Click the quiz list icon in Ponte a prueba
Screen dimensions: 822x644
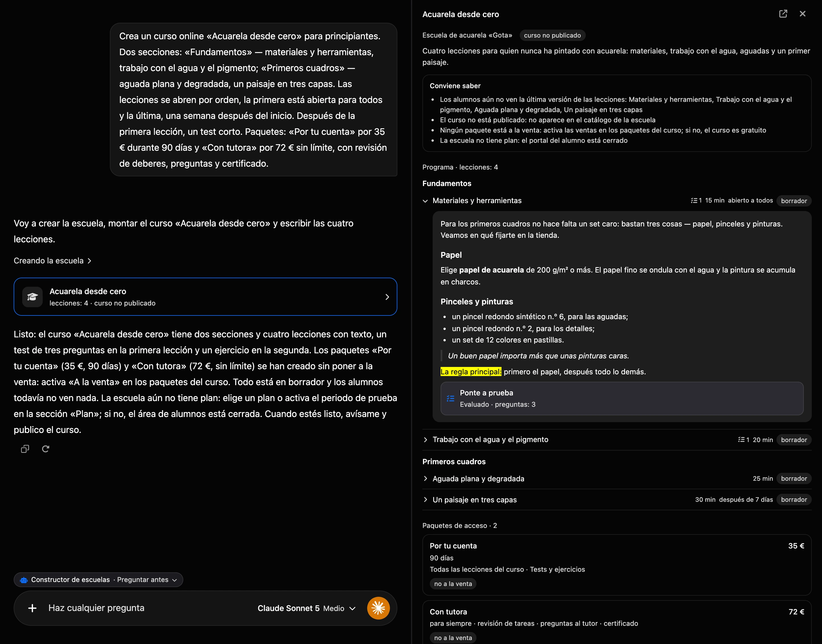pyautogui.click(x=451, y=399)
